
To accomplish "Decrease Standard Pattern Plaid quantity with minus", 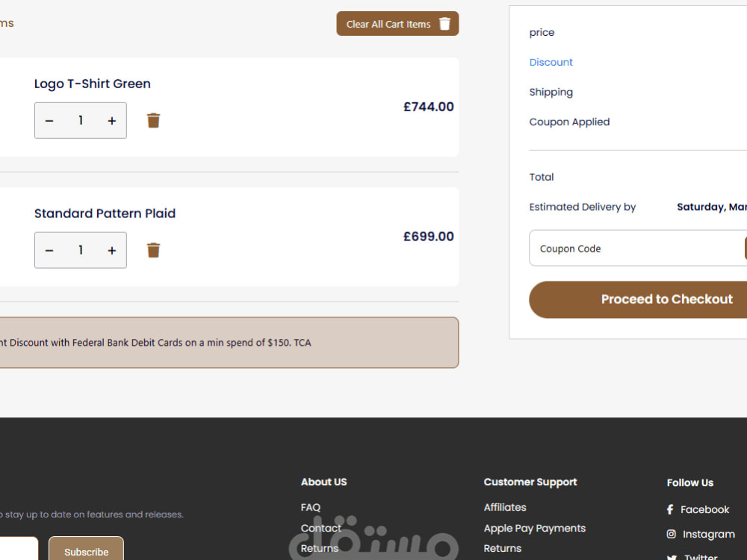I will (x=49, y=250).
